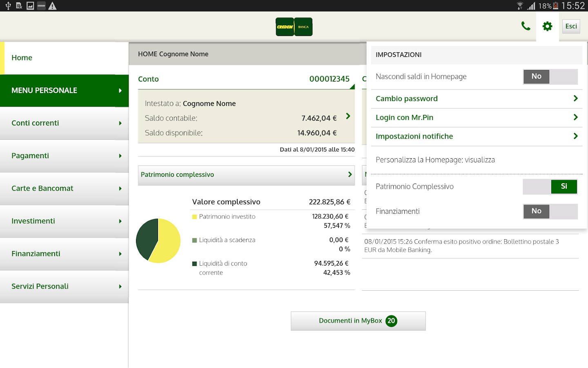This screenshot has height=368, width=588.
Task: Click the settings gear icon
Action: click(x=547, y=27)
